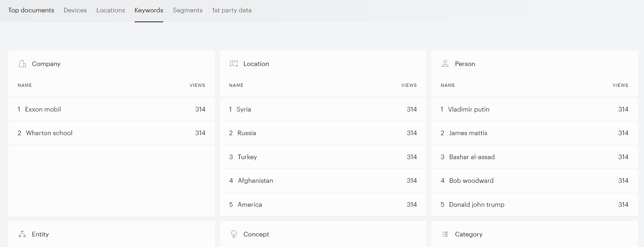Click the 314 views value for Donald john trump
The height and width of the screenshot is (247, 644).
[x=623, y=205]
